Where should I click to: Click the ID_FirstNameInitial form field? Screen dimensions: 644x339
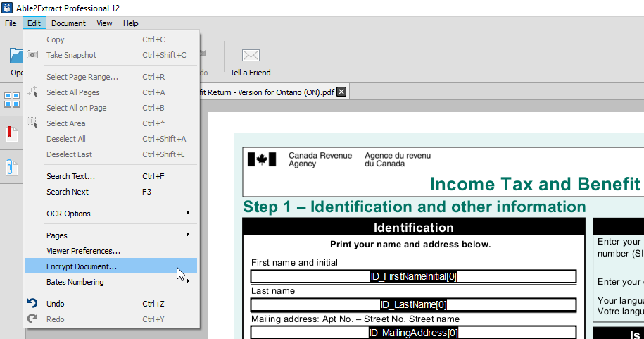point(413,276)
